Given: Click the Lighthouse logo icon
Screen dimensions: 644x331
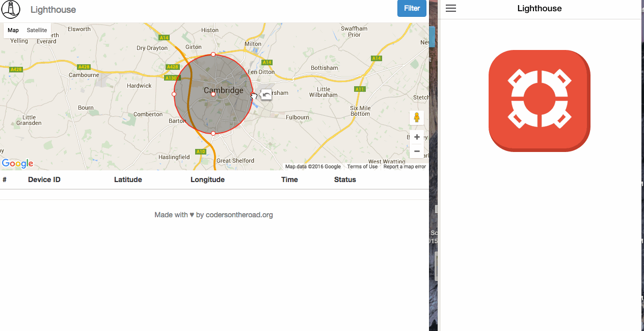Looking at the screenshot, I should point(11,9).
